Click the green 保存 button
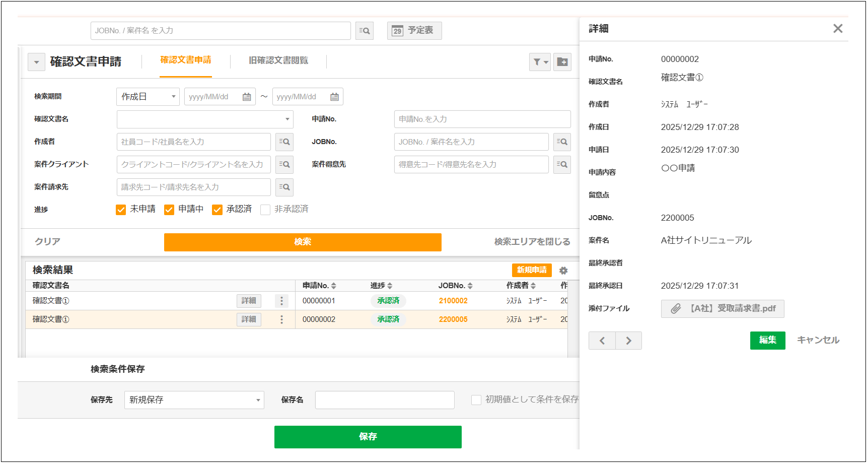This screenshot has width=868, height=464. (x=368, y=437)
